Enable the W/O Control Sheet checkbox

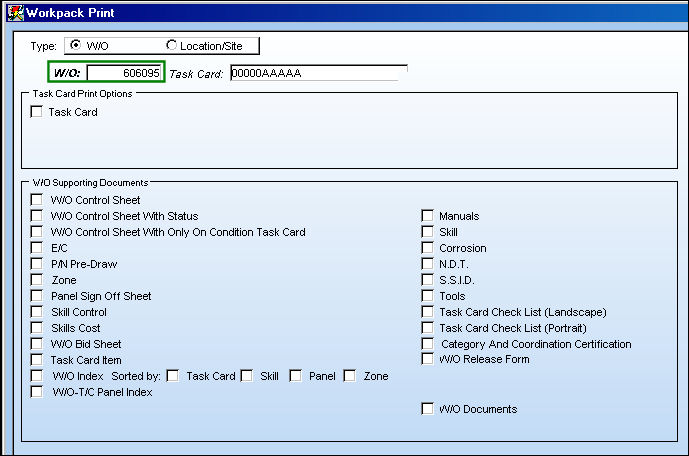click(36, 200)
